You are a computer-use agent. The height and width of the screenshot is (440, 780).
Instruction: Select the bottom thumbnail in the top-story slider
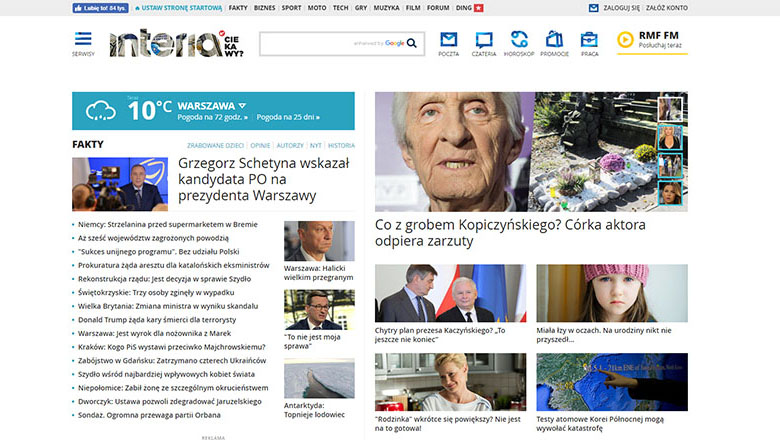coord(670,193)
